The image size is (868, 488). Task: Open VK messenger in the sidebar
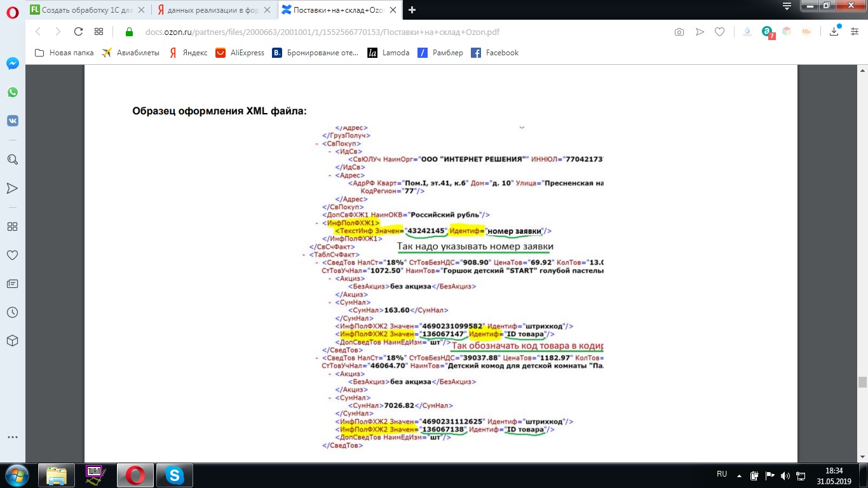pyautogui.click(x=11, y=120)
